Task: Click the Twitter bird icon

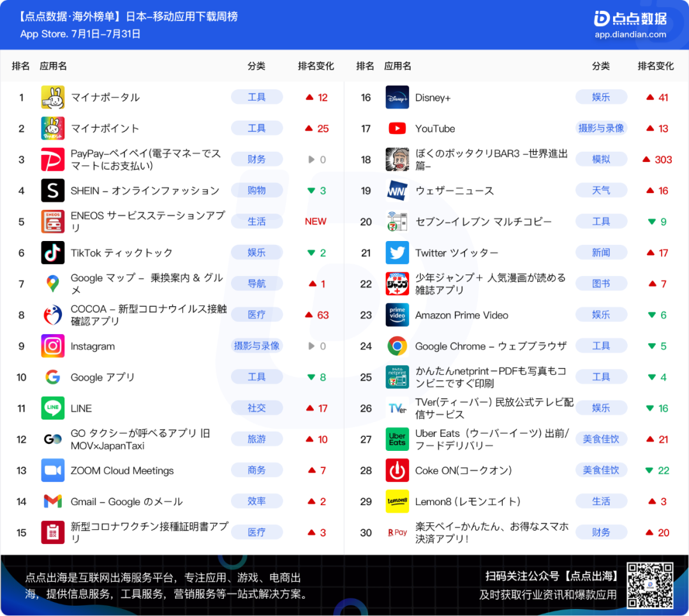Action: pos(397,253)
